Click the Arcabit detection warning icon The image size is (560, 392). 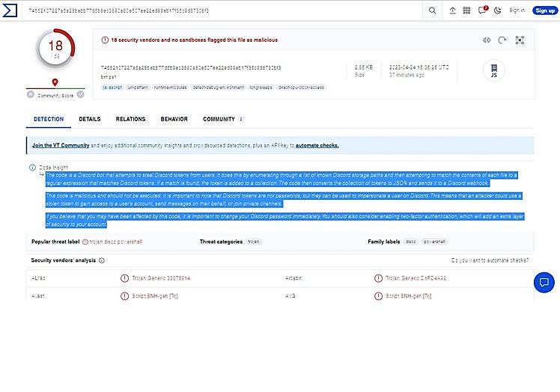[x=378, y=278]
